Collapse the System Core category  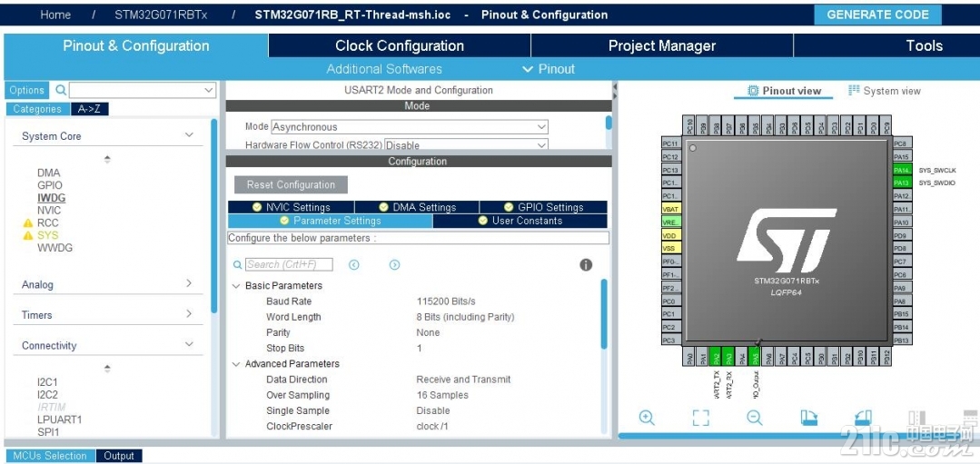pos(189,135)
